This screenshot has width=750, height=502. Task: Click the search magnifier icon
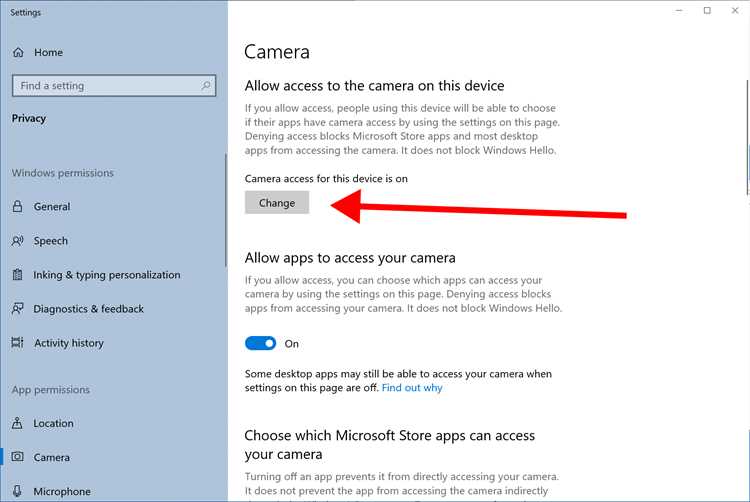click(x=206, y=86)
